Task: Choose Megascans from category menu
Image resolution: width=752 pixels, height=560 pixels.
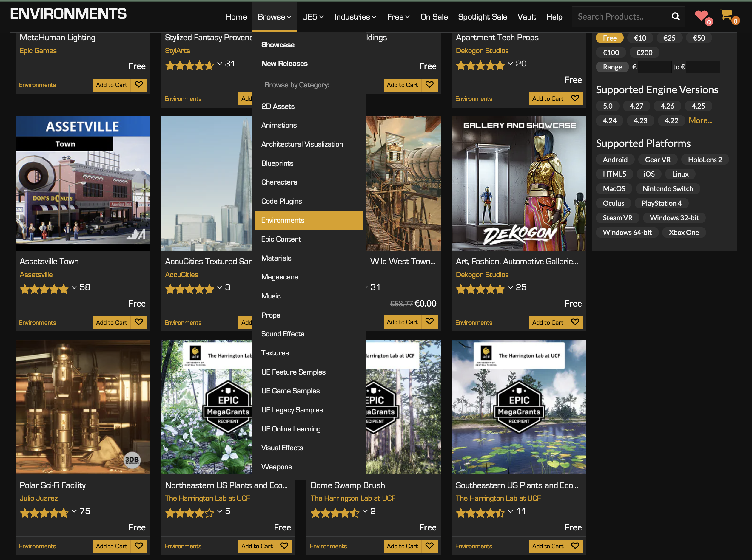Action: tap(280, 277)
